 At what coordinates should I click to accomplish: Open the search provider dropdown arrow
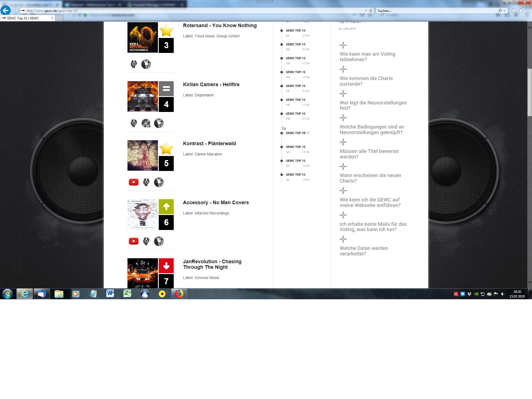point(504,11)
